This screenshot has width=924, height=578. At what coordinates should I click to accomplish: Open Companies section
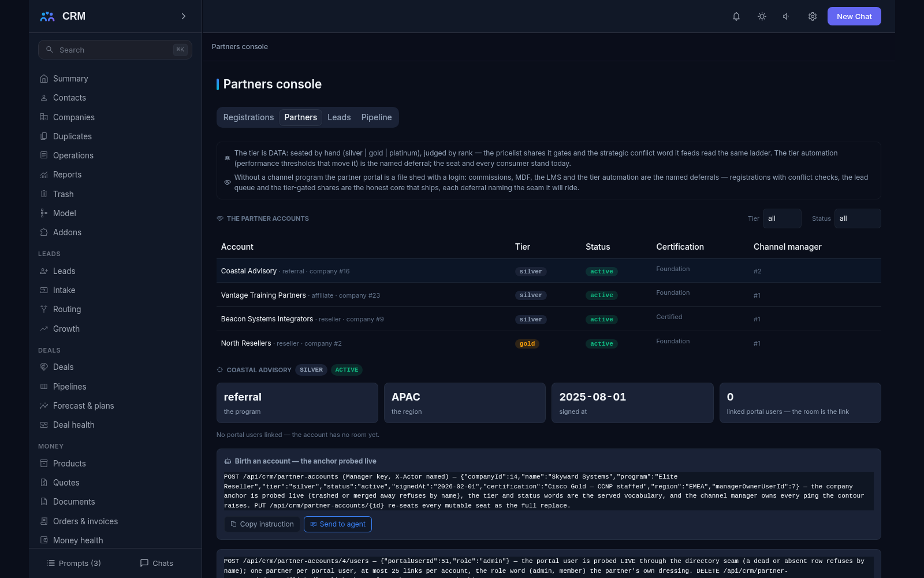click(x=115, y=117)
